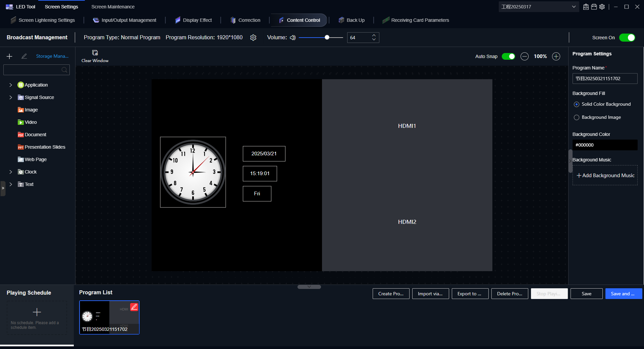This screenshot has height=349, width=644.
Task: Expand the Application tree node
Action: click(11, 85)
